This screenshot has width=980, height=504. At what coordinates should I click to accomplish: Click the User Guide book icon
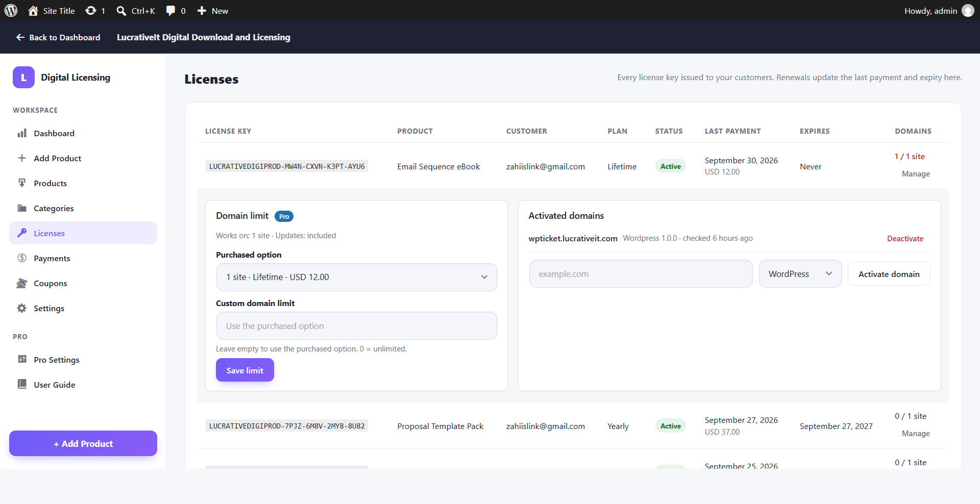pos(22,385)
